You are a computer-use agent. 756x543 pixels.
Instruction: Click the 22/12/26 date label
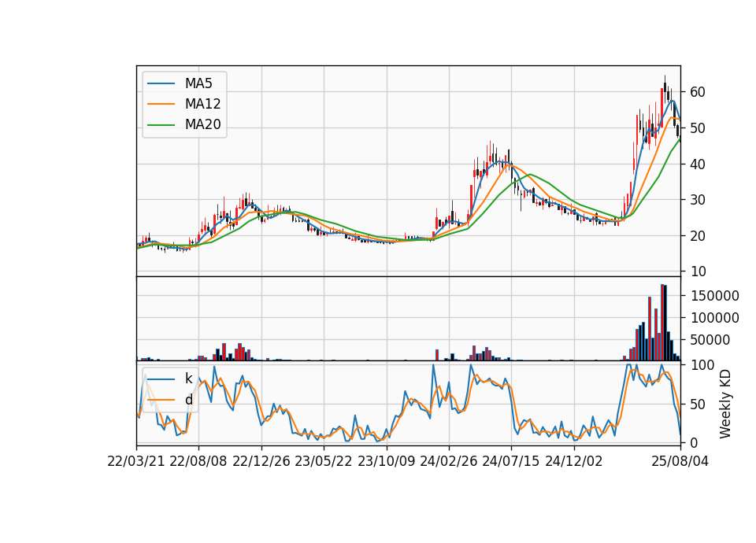click(261, 461)
